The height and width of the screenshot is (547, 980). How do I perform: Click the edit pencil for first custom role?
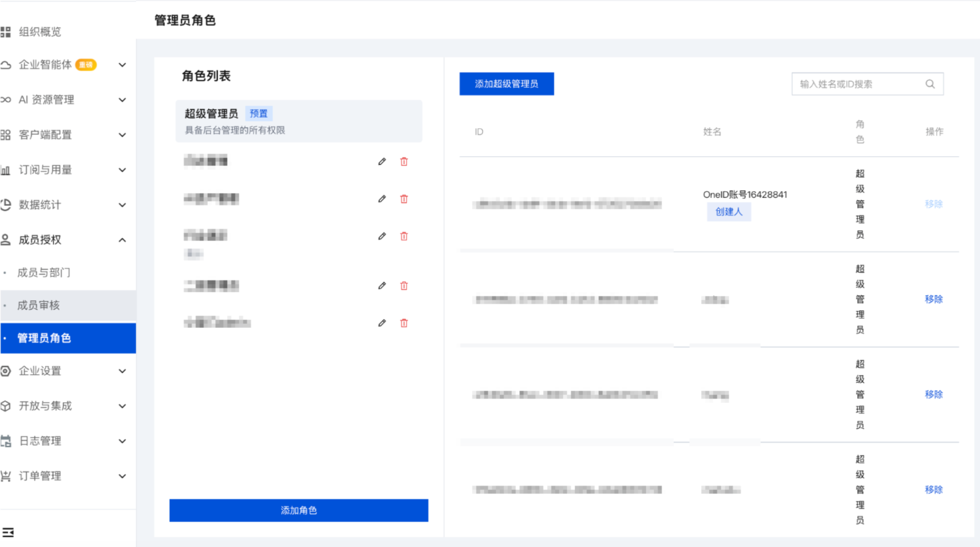tap(382, 161)
